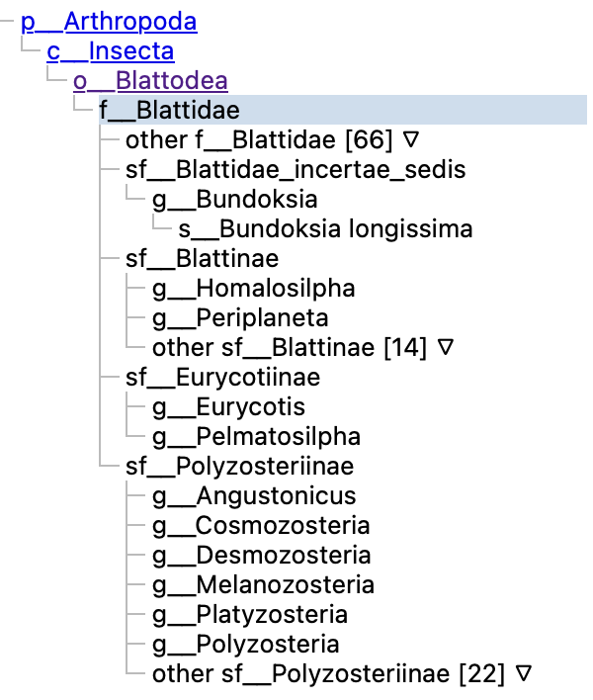
Task: Select the highlighted f__Blattidae node
Action: 170,110
